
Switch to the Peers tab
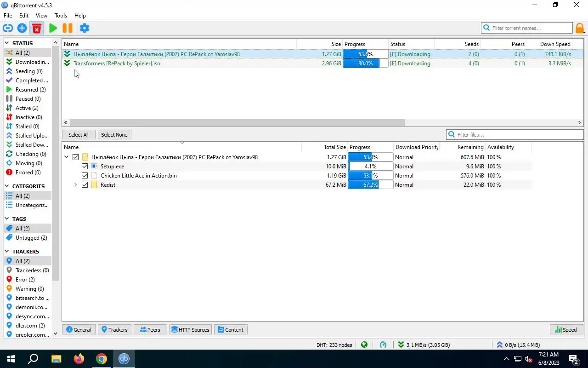coord(150,330)
